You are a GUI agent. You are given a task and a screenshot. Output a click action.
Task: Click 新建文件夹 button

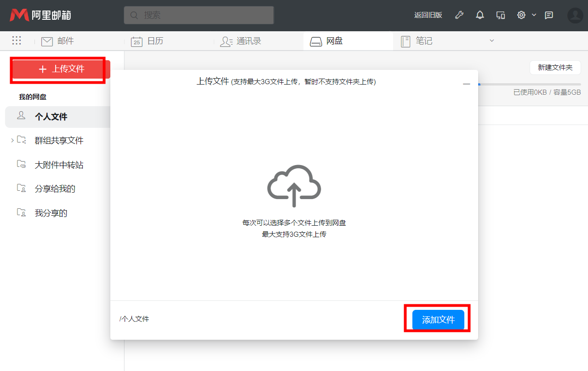(555, 68)
